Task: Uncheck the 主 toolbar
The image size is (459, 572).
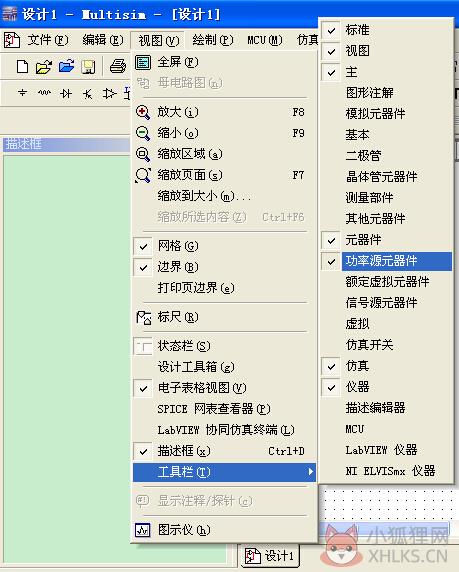Action: point(386,72)
